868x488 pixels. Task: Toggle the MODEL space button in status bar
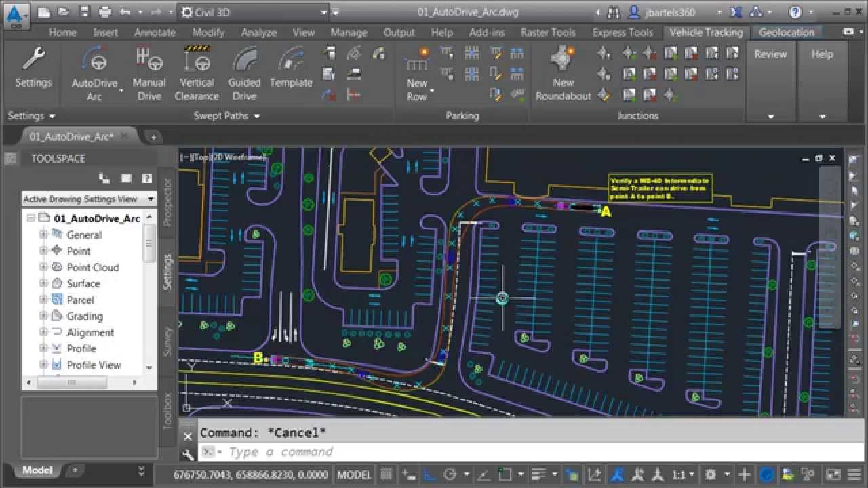[354, 474]
